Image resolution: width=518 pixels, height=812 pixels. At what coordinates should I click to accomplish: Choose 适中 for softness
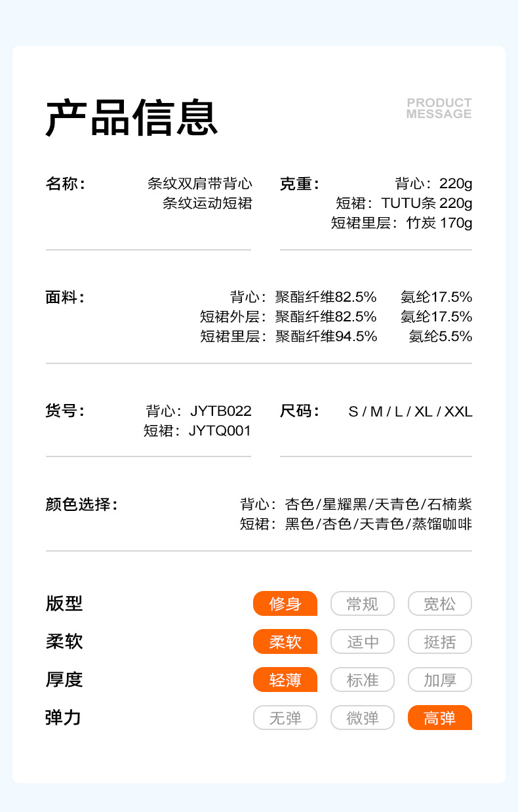point(363,641)
